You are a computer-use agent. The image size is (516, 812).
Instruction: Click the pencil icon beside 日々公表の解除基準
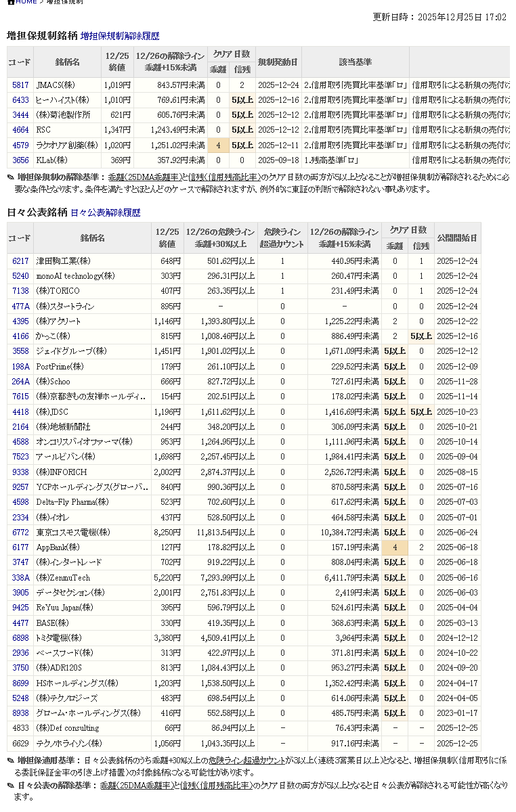click(x=10, y=786)
